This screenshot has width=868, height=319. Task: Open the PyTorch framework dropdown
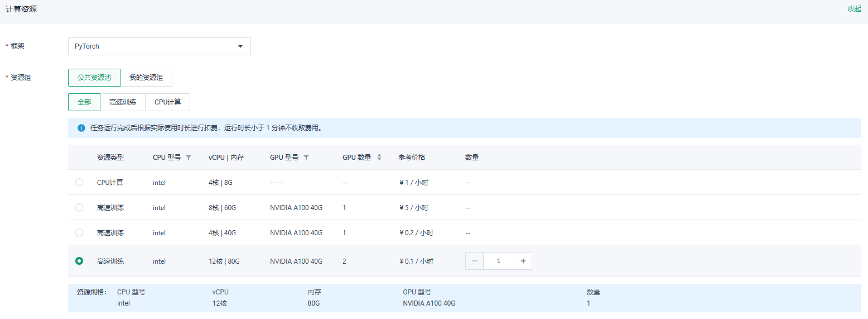coord(160,46)
